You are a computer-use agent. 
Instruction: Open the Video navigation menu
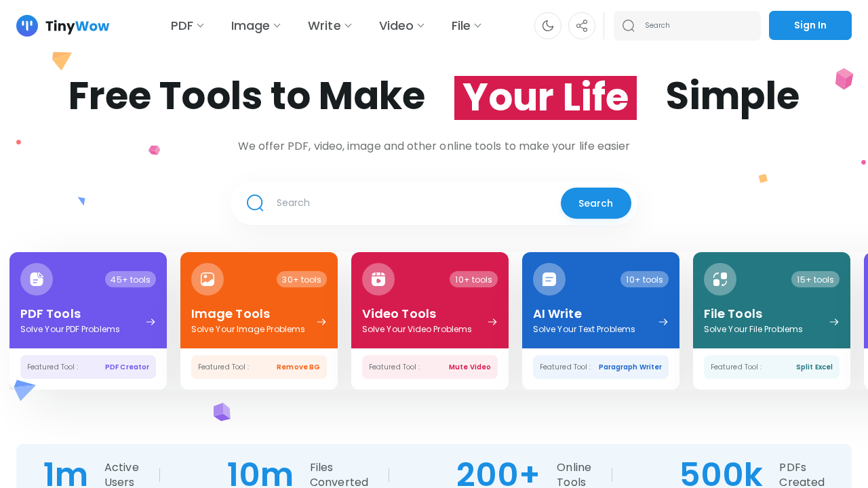401,26
